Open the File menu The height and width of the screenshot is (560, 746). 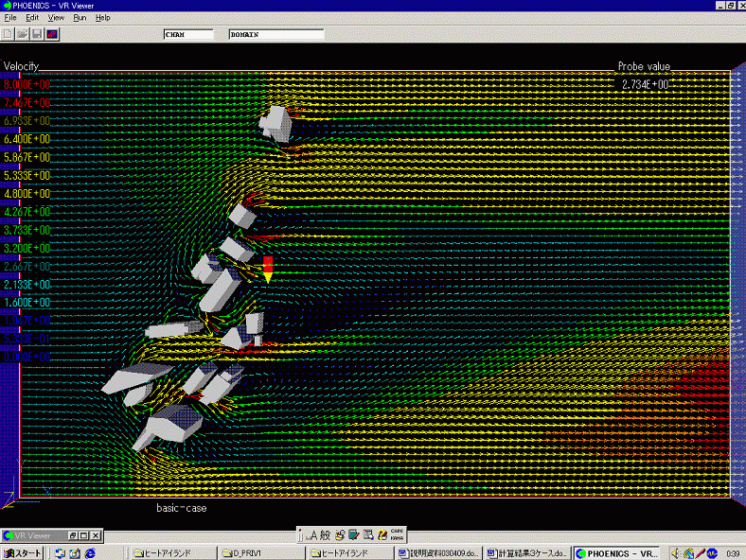9,17
